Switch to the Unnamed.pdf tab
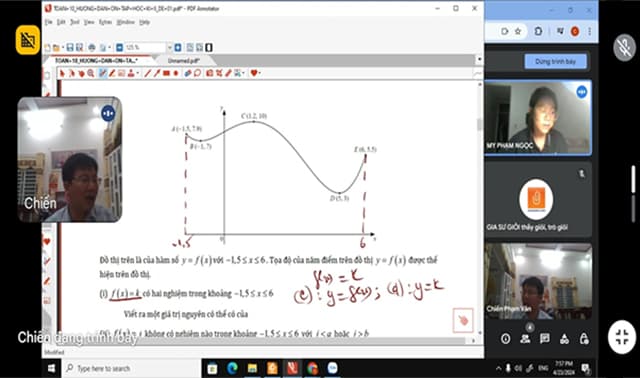 [183, 60]
